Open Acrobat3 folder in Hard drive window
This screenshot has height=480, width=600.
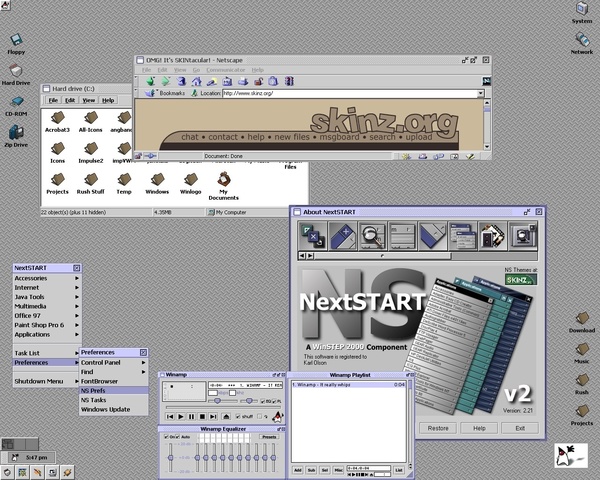(57, 121)
